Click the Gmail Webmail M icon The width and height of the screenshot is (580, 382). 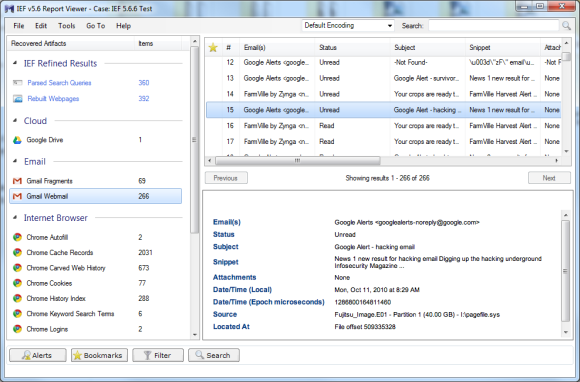pos(17,196)
